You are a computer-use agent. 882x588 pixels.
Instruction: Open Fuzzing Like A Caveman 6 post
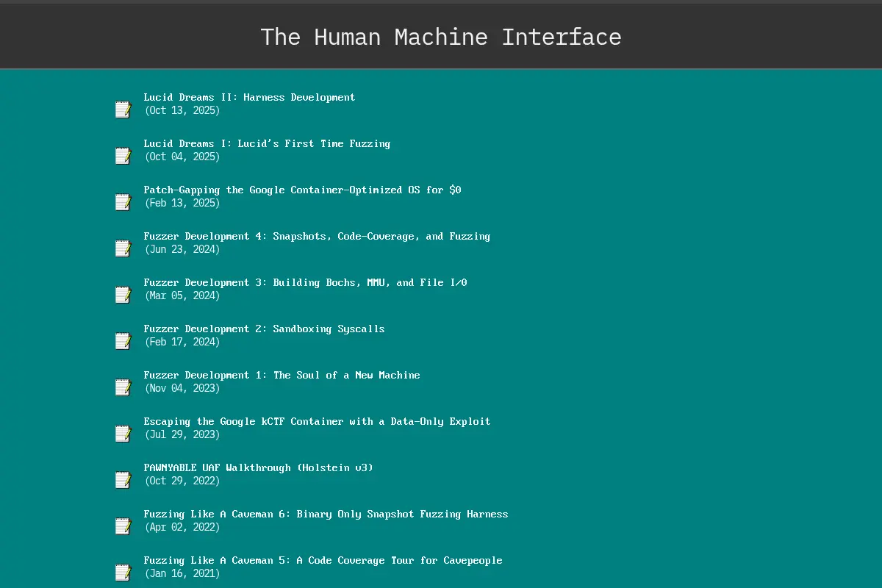coord(326,514)
